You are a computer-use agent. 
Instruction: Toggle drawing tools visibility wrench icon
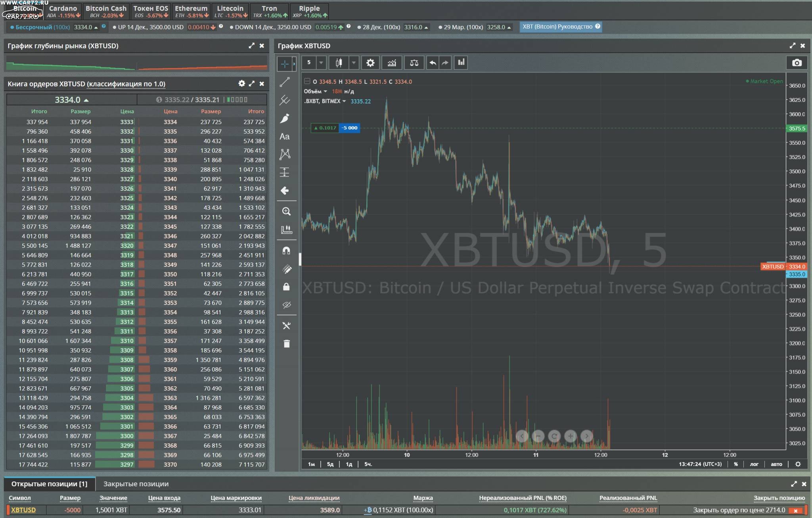[286, 326]
